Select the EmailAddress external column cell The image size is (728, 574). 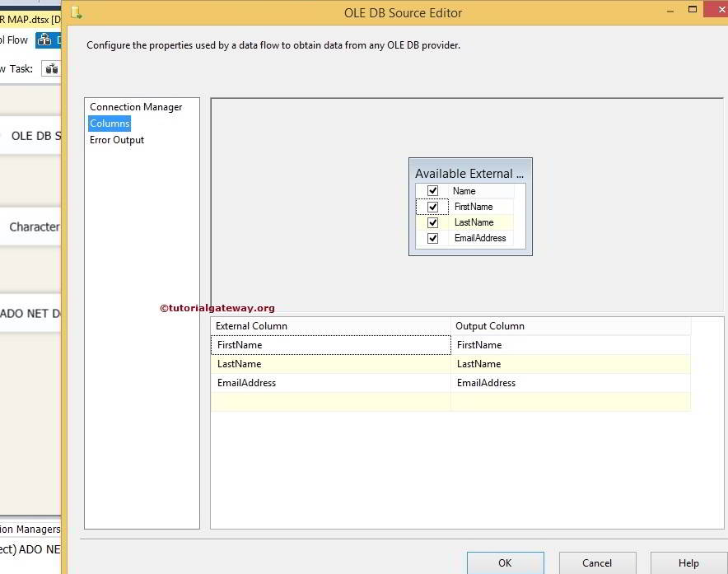pyautogui.click(x=330, y=383)
